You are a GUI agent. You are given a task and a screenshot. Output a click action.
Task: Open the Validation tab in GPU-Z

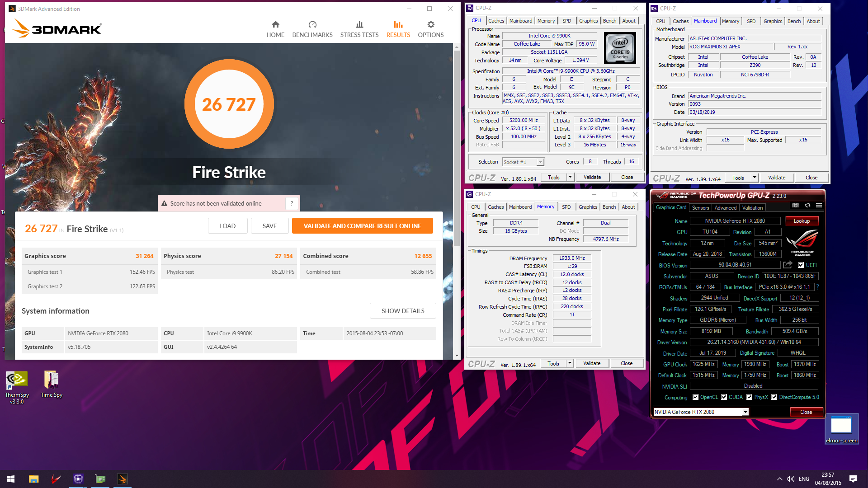pos(752,208)
